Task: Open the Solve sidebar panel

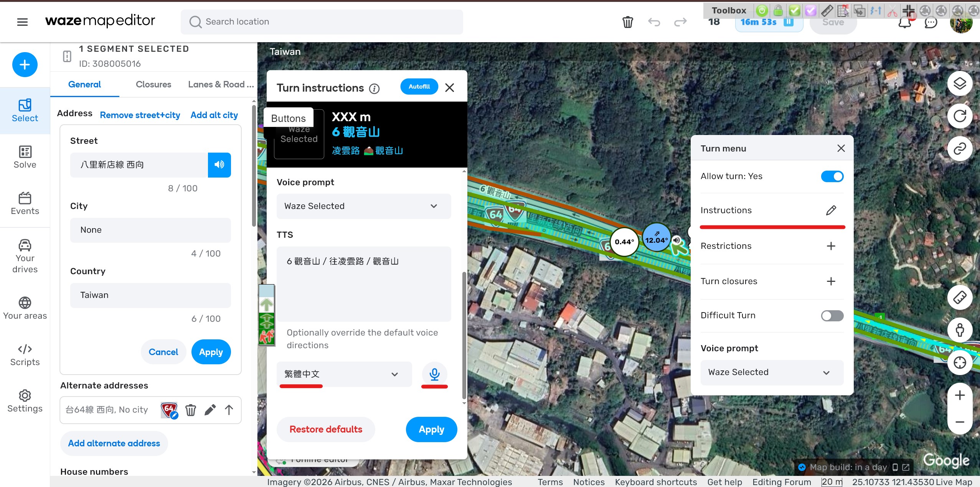Action: coord(25,157)
